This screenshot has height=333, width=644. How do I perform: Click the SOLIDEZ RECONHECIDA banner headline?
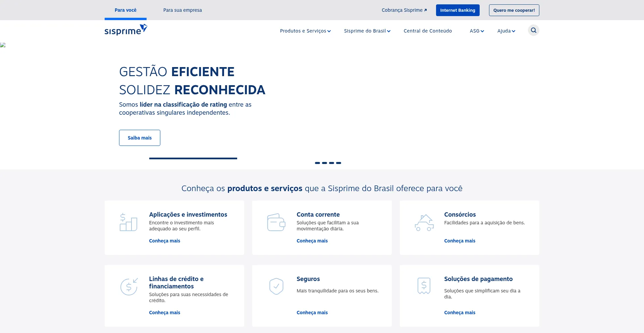pyautogui.click(x=192, y=90)
